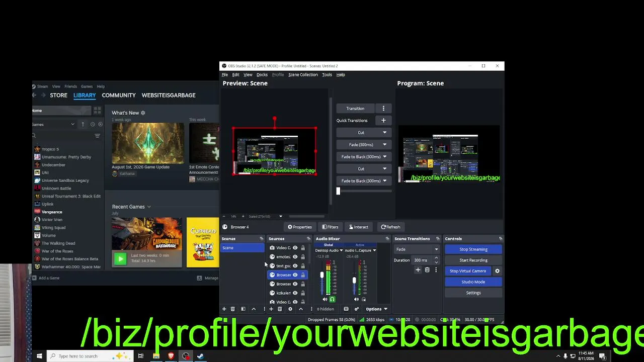Unlock the kcikalert source lock icon
Image resolution: width=644 pixels, height=362 pixels.
point(302,293)
